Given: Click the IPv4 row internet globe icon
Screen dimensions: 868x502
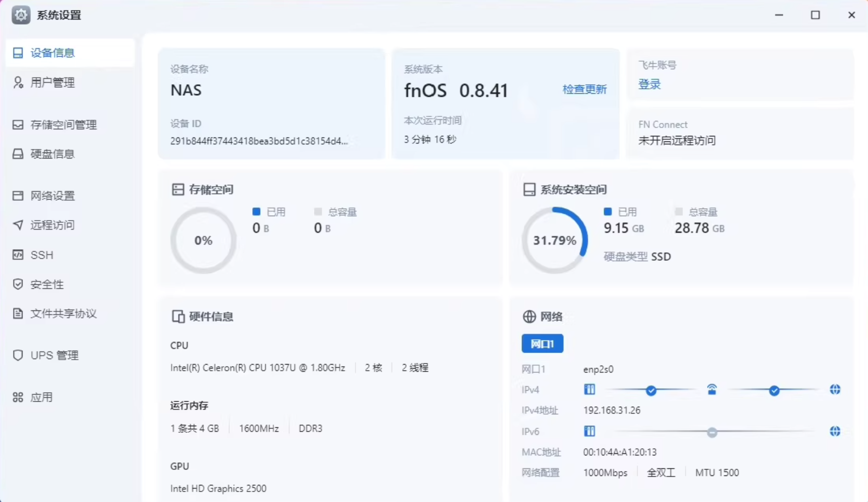Looking at the screenshot, I should [x=835, y=390].
